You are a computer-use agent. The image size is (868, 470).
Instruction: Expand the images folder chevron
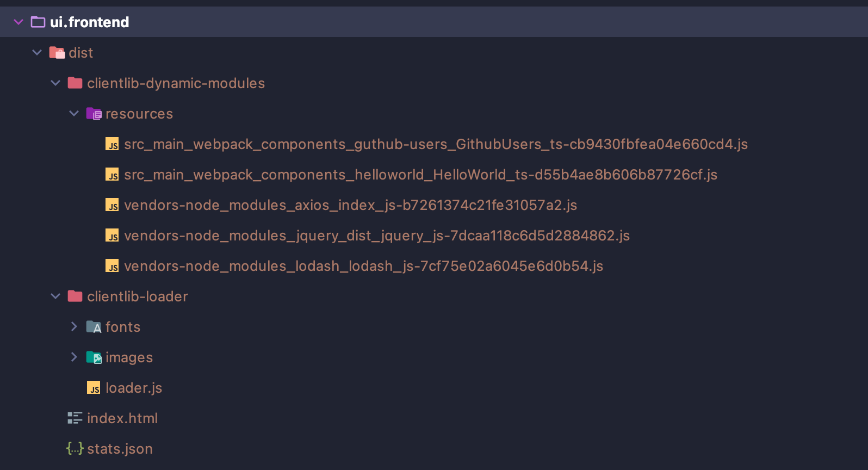[74, 357]
